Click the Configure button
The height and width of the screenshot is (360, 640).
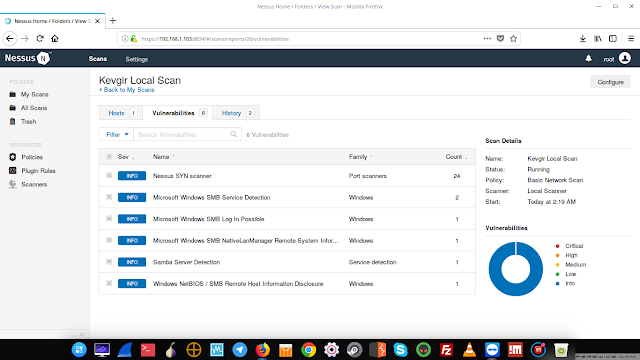(x=610, y=82)
